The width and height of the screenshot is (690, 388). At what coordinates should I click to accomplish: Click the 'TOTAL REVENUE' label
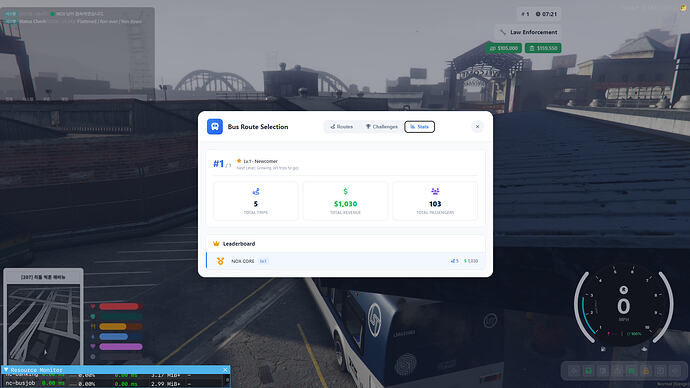pos(345,212)
